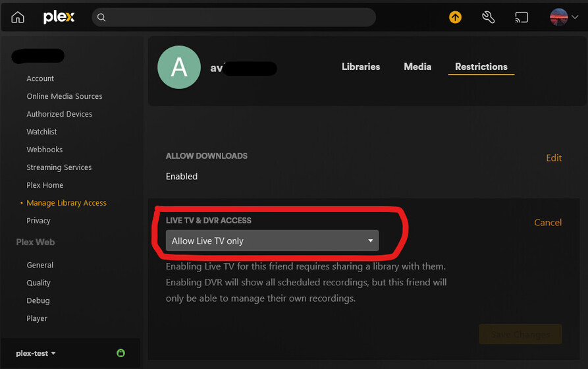Screen dimensions: 588x369
Task: Select Manage Library Access in sidebar
Action: click(67, 203)
